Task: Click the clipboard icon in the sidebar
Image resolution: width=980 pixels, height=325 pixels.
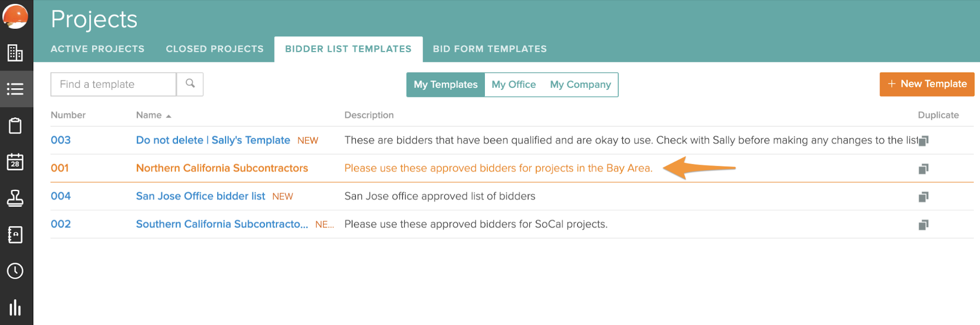Action: [x=15, y=125]
